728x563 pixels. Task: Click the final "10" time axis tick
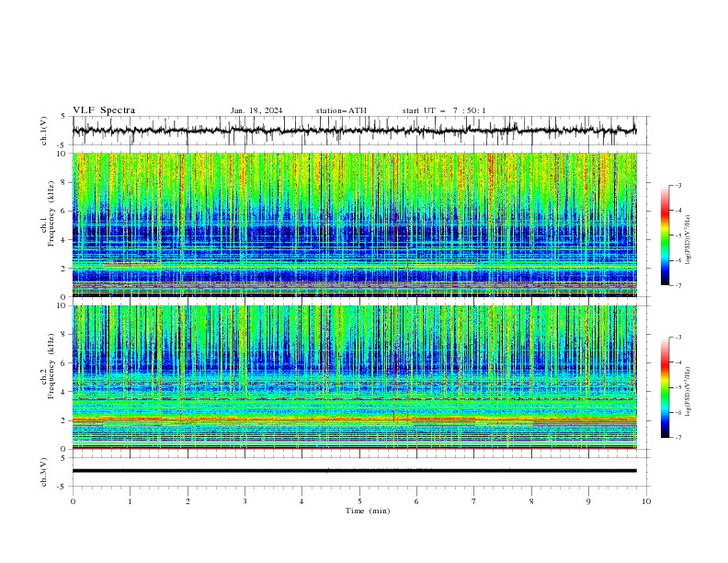pyautogui.click(x=646, y=501)
